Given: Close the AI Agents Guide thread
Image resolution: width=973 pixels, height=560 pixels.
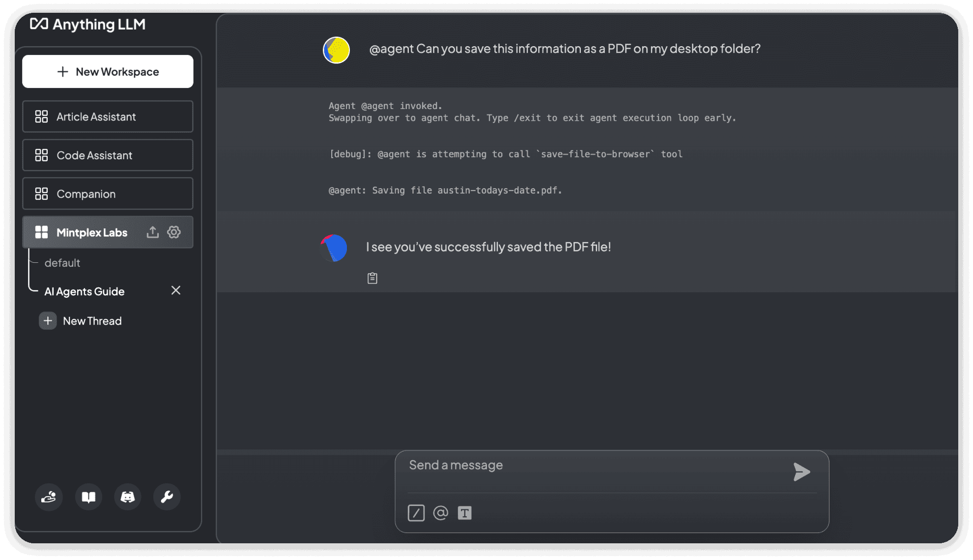Looking at the screenshot, I should tap(175, 290).
